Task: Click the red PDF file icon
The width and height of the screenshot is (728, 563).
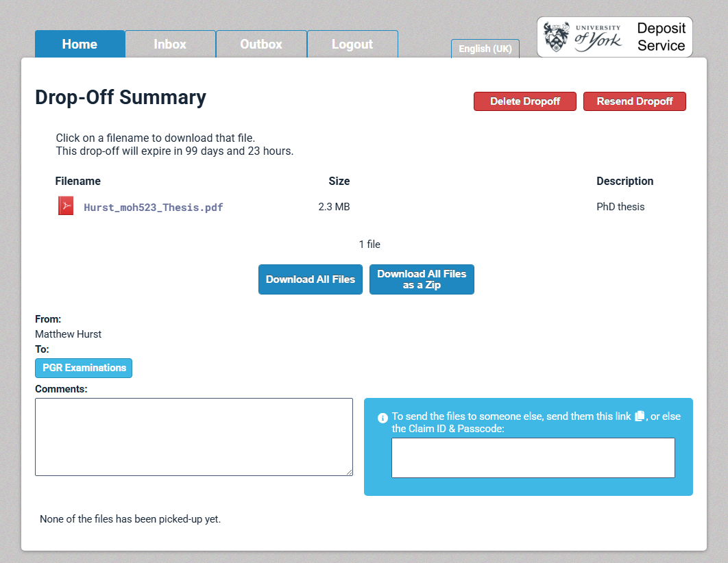Action: pyautogui.click(x=65, y=206)
